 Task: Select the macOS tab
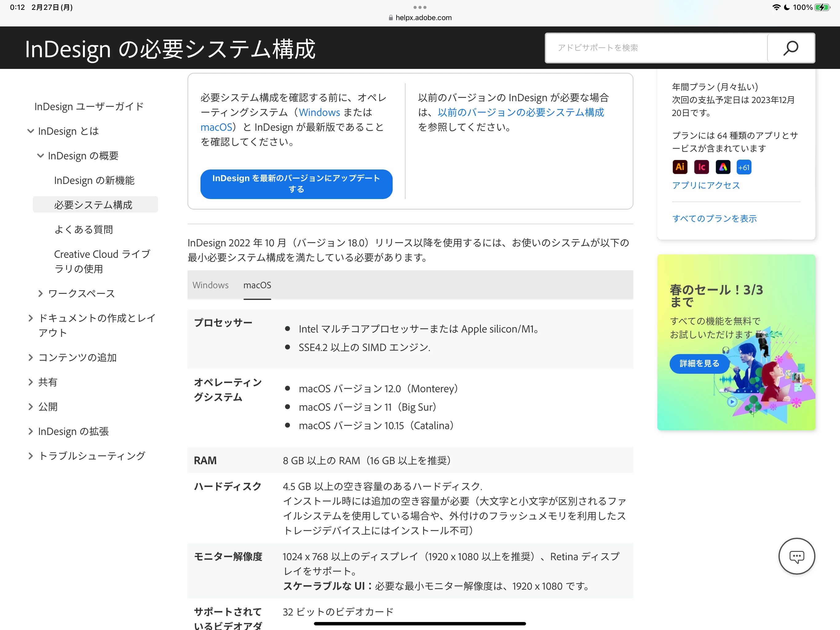[x=257, y=285]
